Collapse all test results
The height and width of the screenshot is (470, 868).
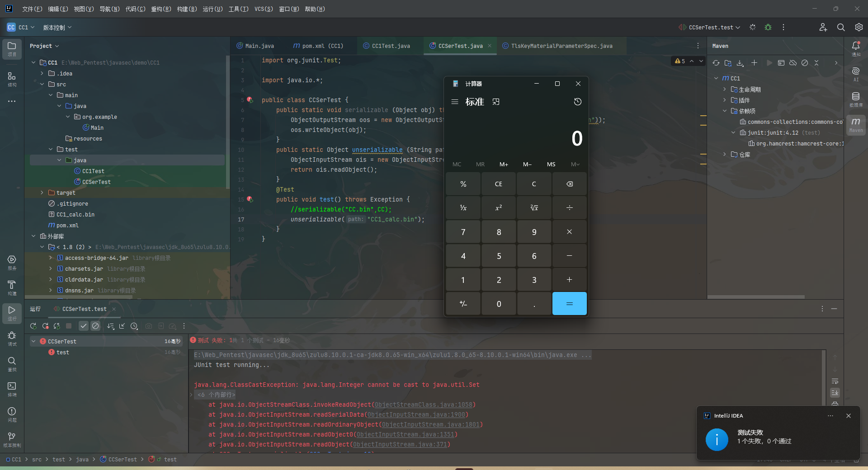122,326
